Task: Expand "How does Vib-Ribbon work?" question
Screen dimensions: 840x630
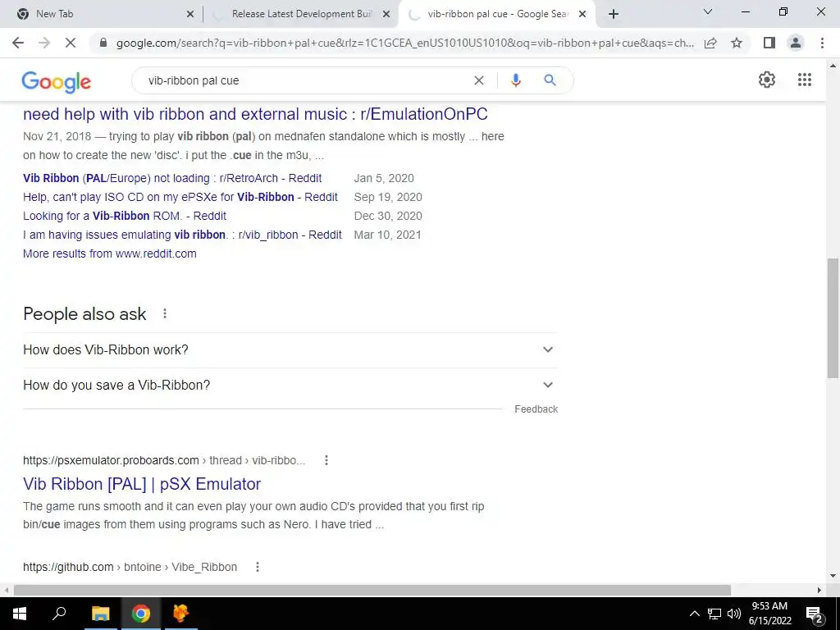Action: coord(290,349)
